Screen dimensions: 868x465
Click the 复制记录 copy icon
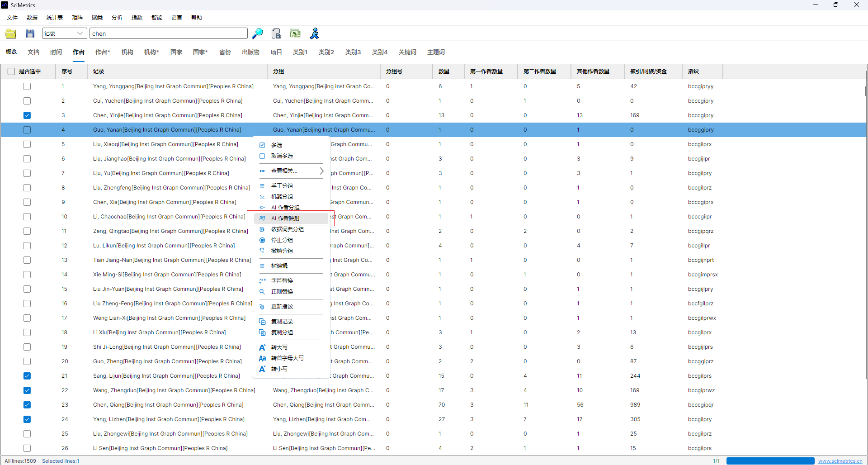[x=262, y=322]
